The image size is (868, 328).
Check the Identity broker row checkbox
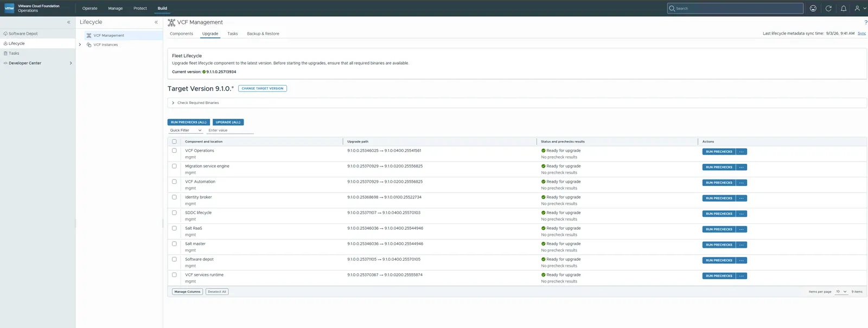tap(174, 197)
